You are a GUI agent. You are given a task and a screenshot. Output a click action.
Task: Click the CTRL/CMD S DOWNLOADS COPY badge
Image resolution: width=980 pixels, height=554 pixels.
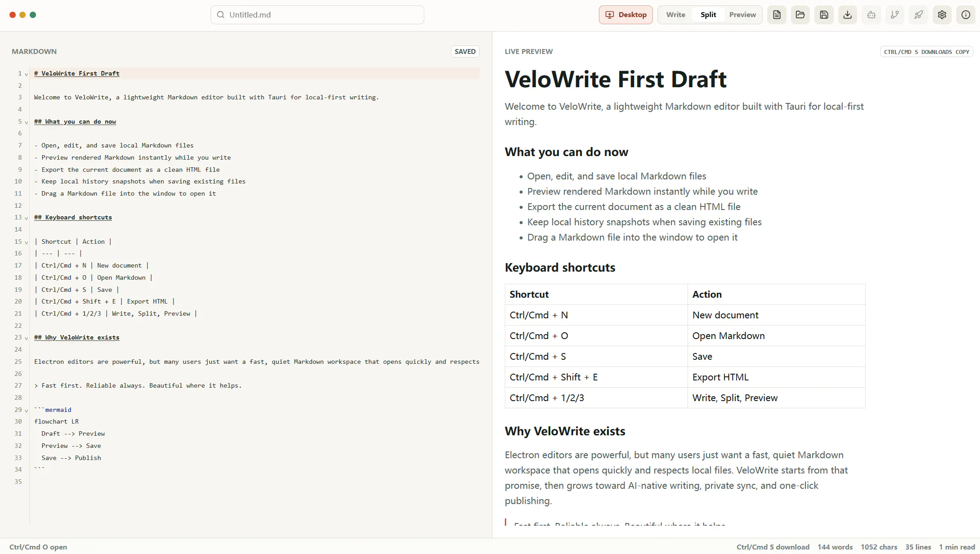point(926,52)
